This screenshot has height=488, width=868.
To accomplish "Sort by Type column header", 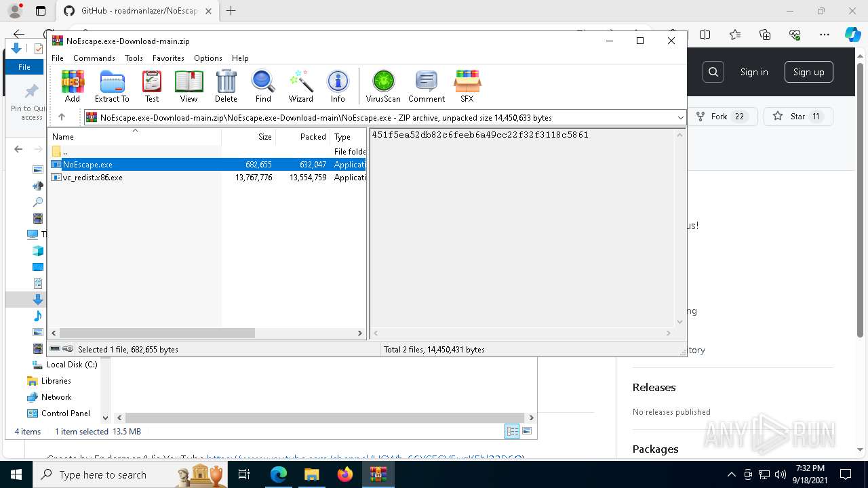I will [348, 137].
